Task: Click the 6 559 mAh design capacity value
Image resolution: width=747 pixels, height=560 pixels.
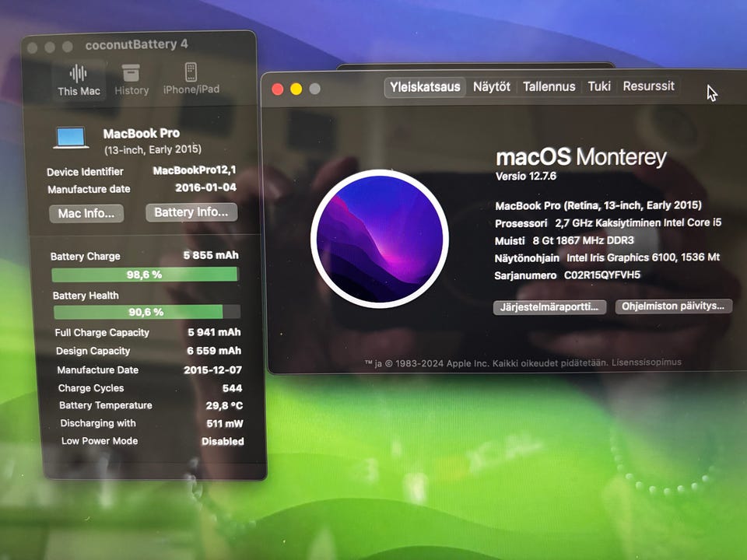Action: click(214, 351)
